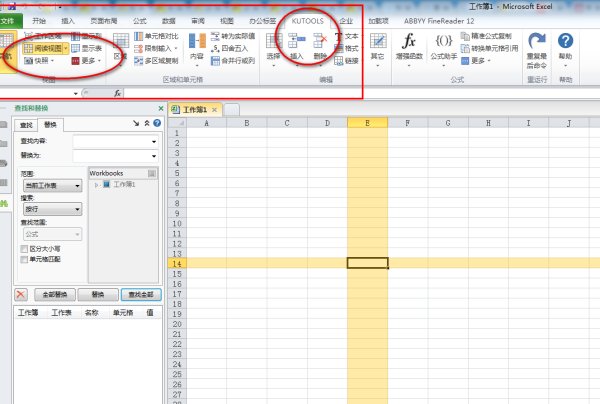
Task: Open the 数据 (Data) ribbon tab
Action: pyautogui.click(x=168, y=21)
